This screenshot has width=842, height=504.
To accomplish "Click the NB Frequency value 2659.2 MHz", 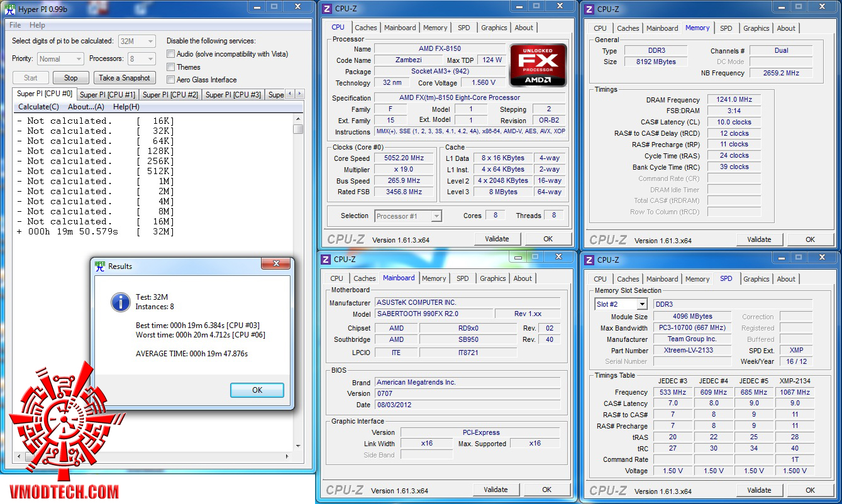I will pos(781,74).
